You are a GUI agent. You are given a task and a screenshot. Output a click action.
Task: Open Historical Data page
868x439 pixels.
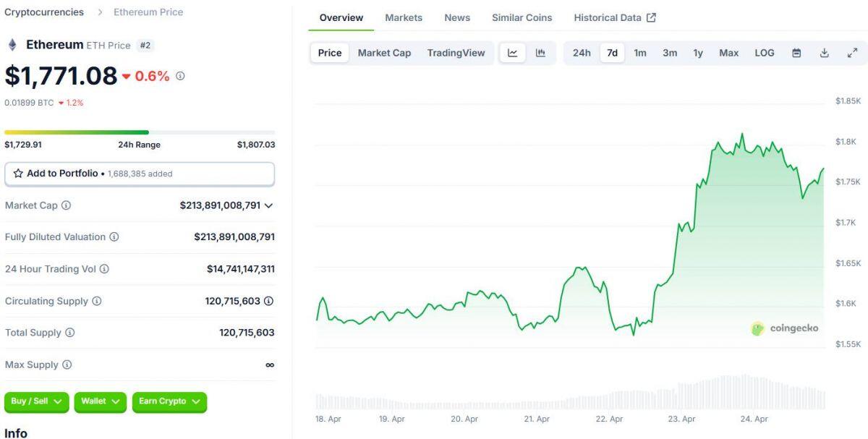pyautogui.click(x=609, y=17)
